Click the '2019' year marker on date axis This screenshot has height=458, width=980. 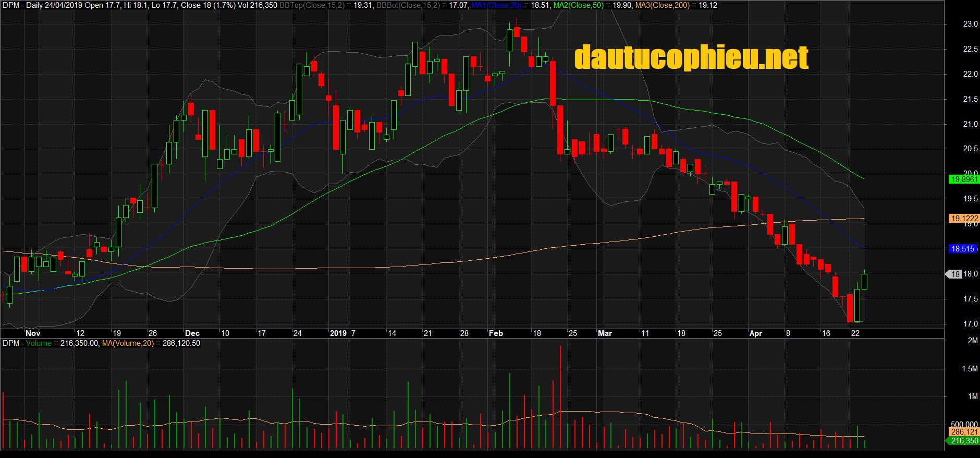pyautogui.click(x=338, y=333)
